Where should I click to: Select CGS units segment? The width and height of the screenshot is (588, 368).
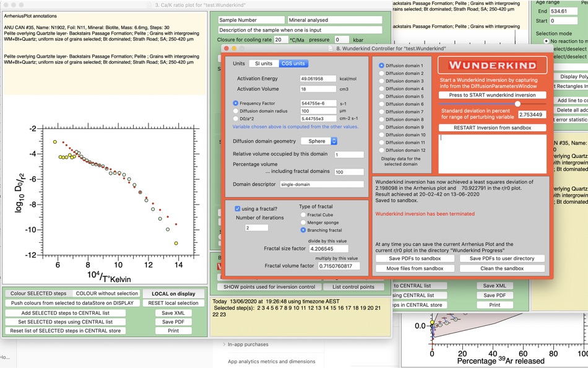point(293,63)
